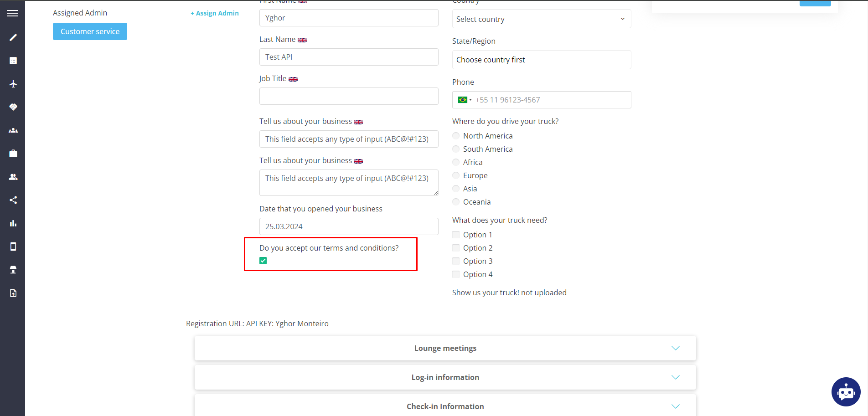
Task: Open the phone country flag dropdown
Action: 464,99
